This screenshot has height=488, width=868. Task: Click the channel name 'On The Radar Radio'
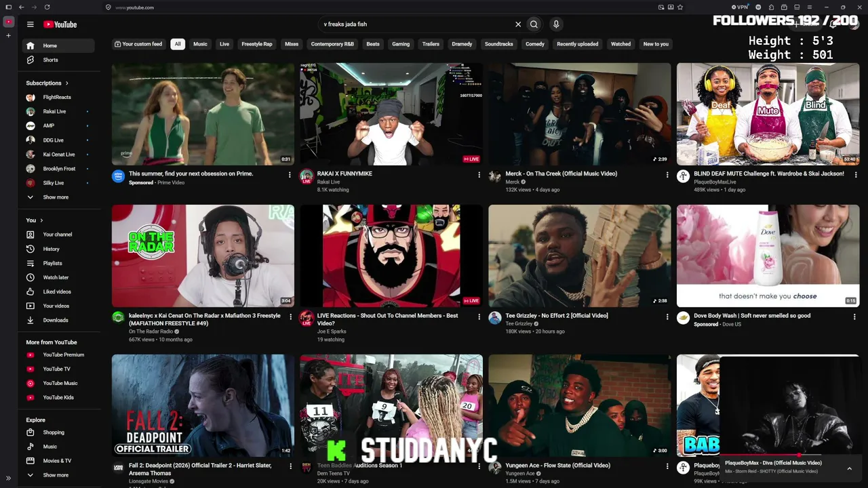click(x=151, y=331)
